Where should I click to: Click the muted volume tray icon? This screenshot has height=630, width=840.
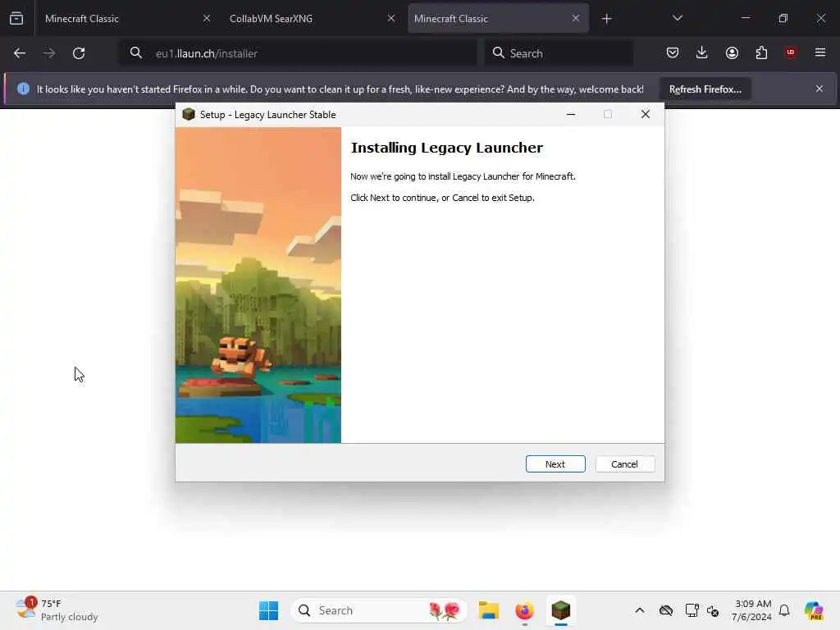pos(713,610)
